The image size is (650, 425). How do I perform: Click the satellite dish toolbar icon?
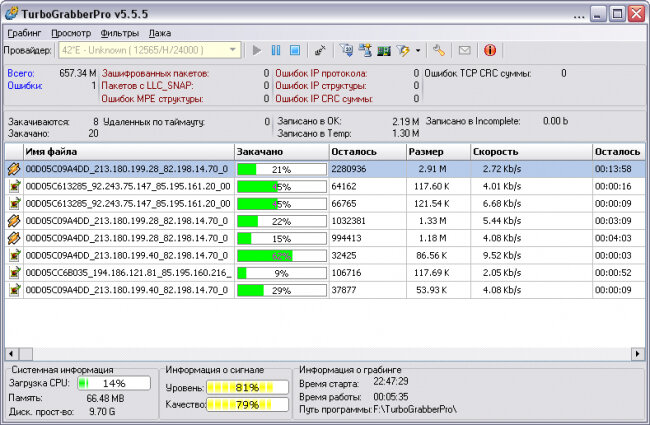(x=320, y=50)
